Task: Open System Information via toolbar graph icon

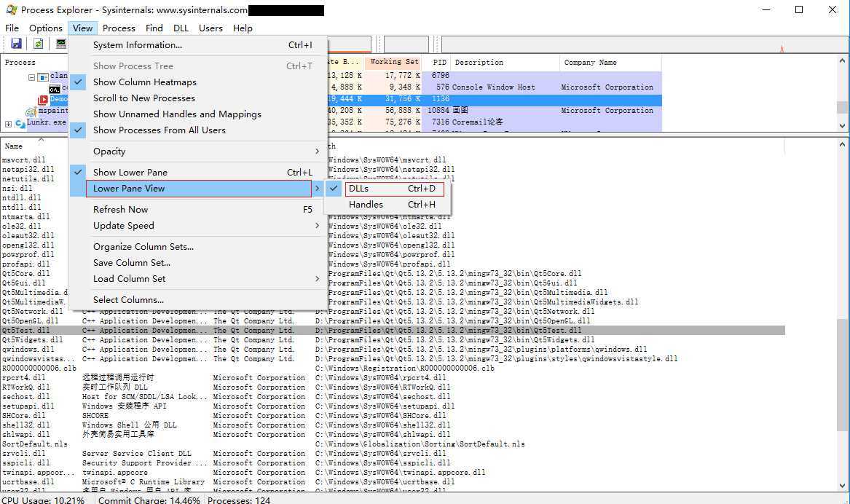Action: coord(61,44)
